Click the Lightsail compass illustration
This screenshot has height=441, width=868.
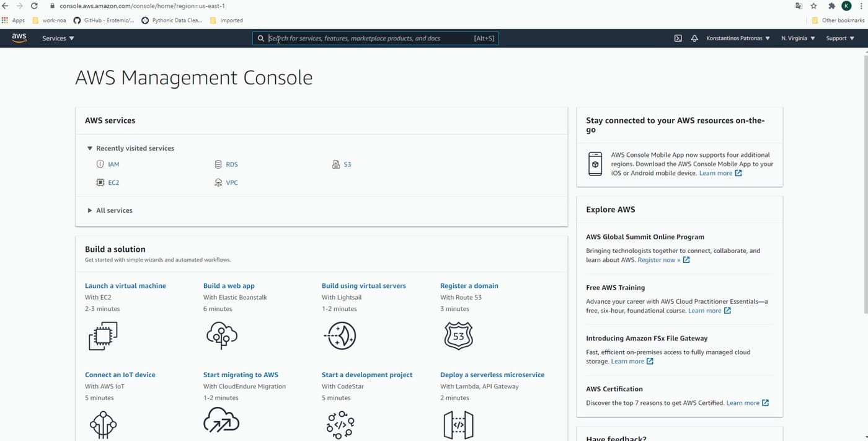pos(340,336)
